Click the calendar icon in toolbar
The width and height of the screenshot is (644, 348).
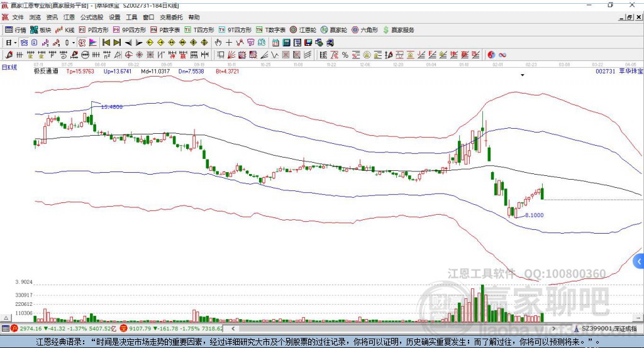coord(275,43)
